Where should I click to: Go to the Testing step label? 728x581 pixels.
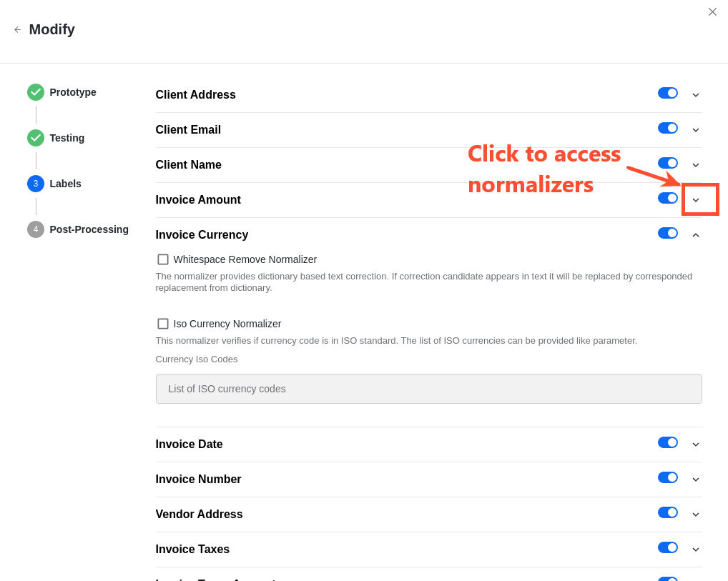pyautogui.click(x=67, y=138)
